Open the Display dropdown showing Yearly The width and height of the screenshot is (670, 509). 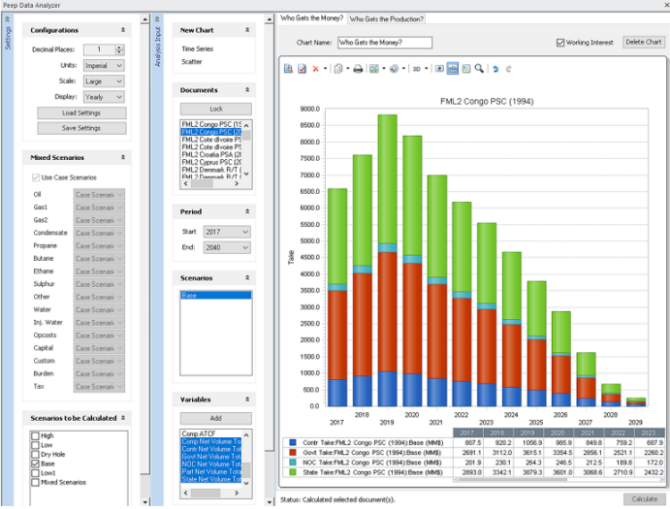tap(103, 97)
